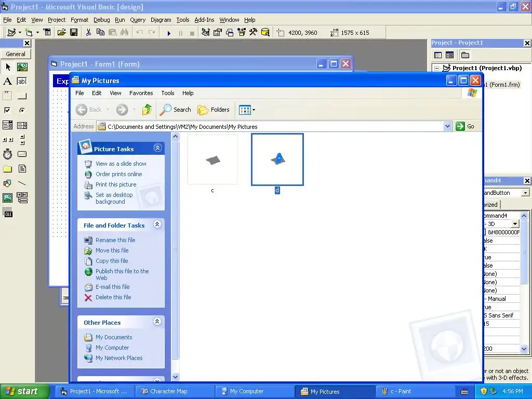The height and width of the screenshot is (399, 532).
Task: Select the Image control in the toolbox
Action: (7, 197)
